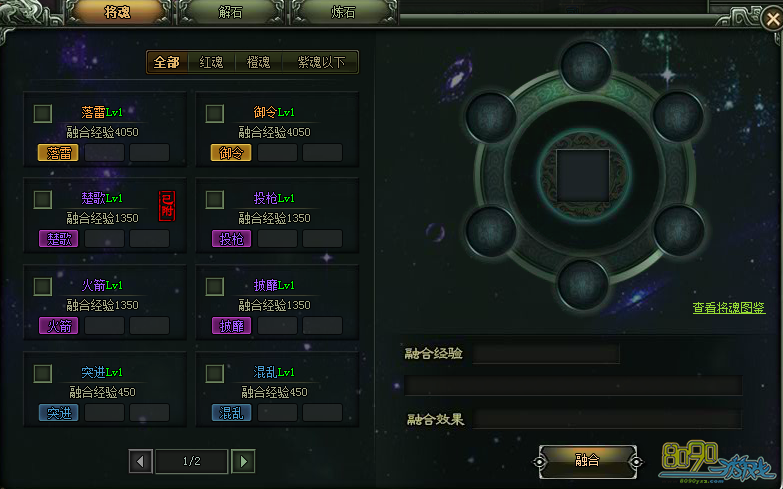Image resolution: width=783 pixels, height=489 pixels.
Task: Enable the 混乱Lv1 checkbox
Action: click(215, 374)
